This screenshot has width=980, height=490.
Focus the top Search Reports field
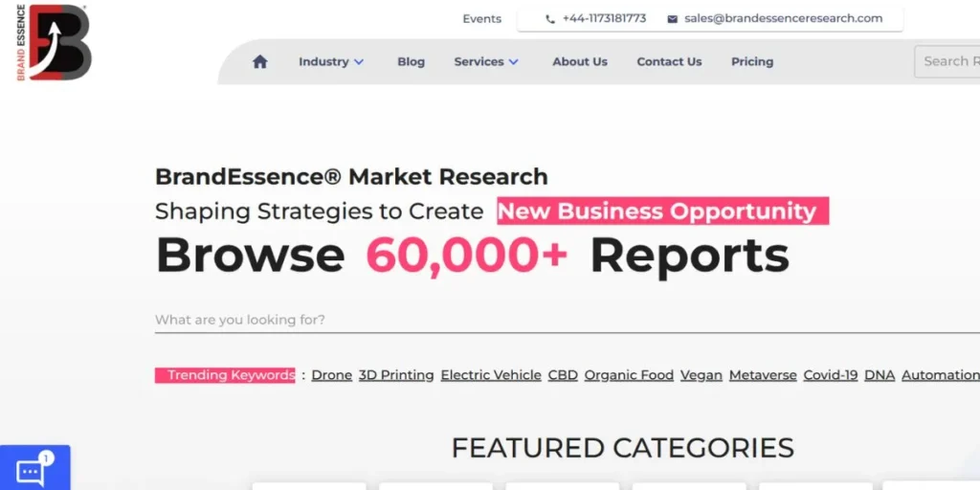947,61
